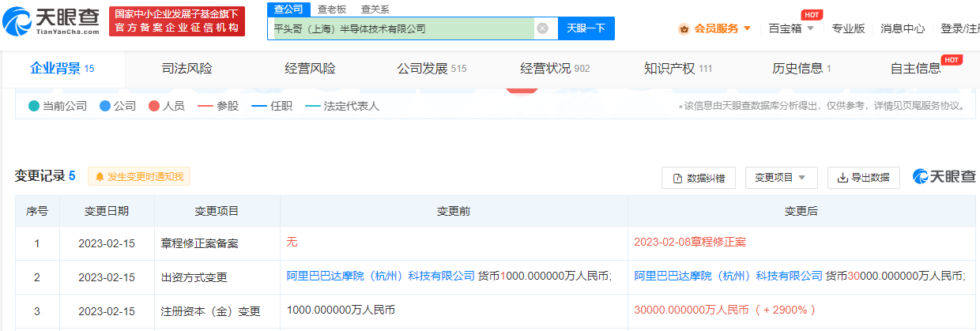Click 2023-02-08章程修正案 text
The image size is (980, 331).
point(690,242)
